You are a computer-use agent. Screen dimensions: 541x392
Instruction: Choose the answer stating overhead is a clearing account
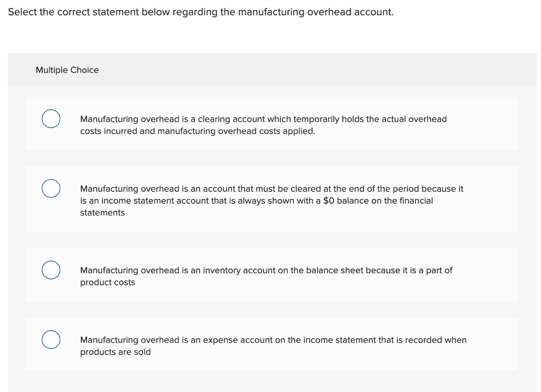(x=263, y=125)
